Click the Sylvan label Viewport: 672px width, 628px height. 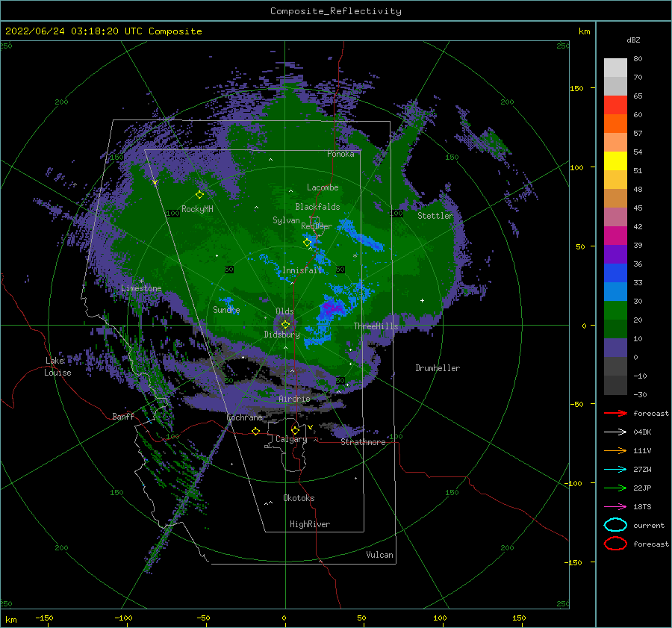(x=286, y=220)
